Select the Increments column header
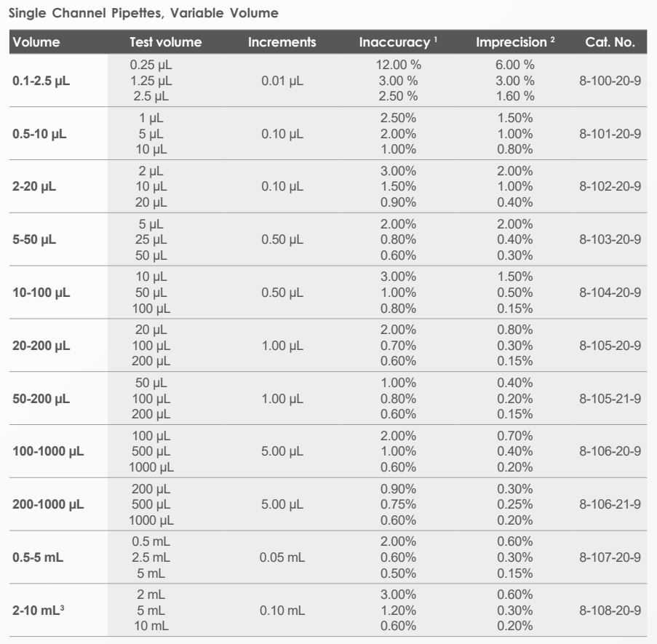 282,42
